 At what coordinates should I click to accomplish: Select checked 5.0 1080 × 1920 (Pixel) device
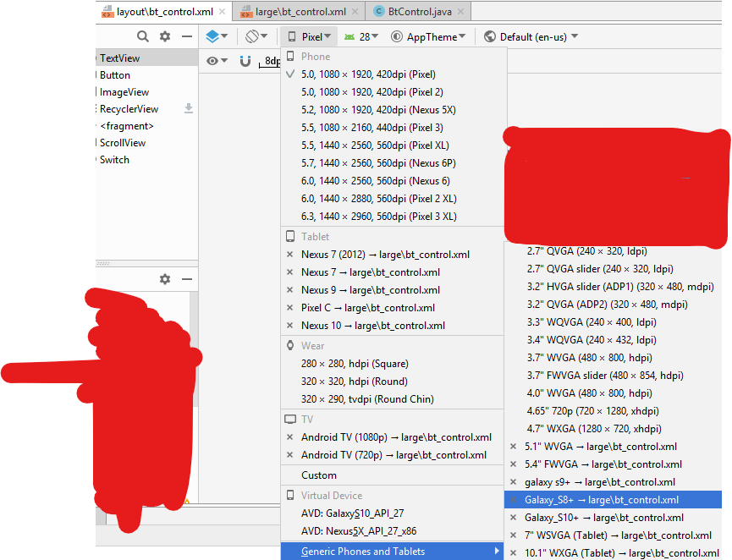[x=393, y=74]
